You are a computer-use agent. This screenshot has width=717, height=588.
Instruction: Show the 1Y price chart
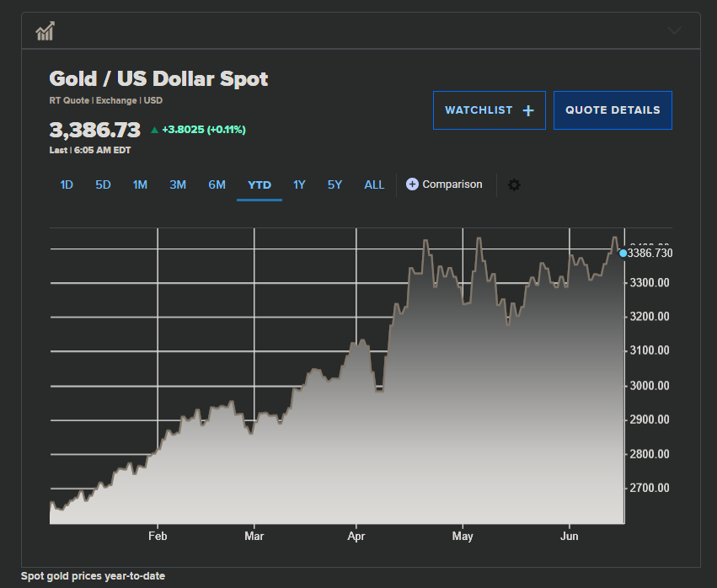pyautogui.click(x=299, y=184)
